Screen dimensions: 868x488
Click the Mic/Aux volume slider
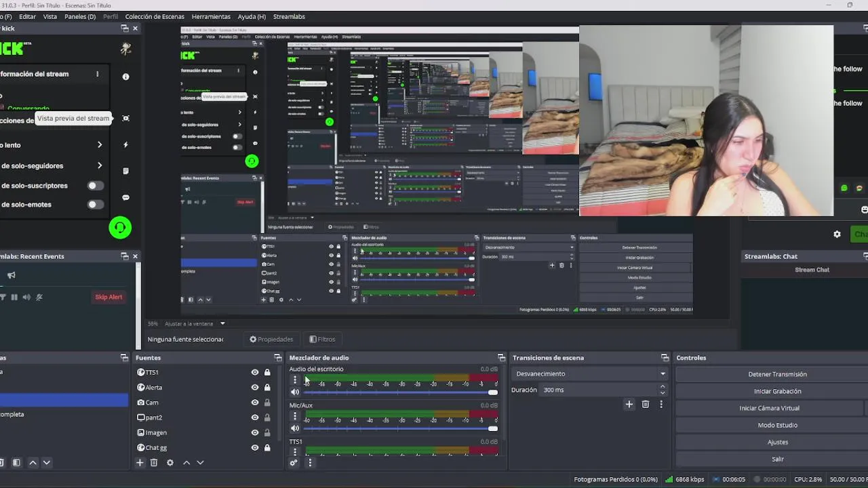pos(401,428)
